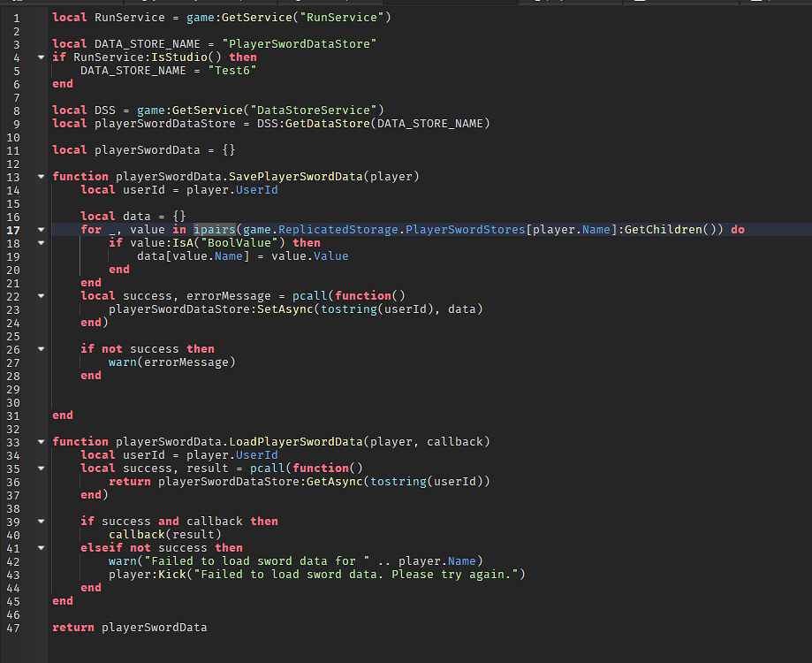Collapse the LoadPlayerSwordData function at line 33

[41, 442]
